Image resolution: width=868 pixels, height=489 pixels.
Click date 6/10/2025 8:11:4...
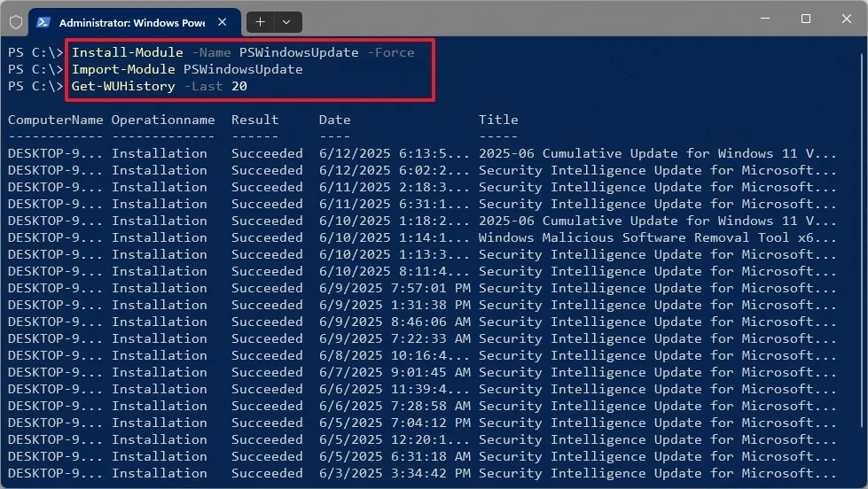tap(395, 271)
